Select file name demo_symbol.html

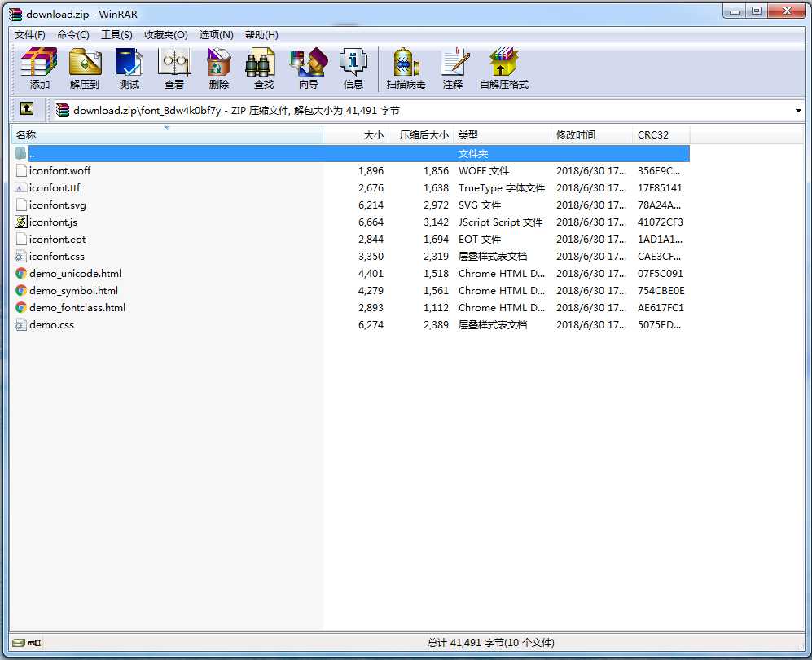tap(73, 291)
